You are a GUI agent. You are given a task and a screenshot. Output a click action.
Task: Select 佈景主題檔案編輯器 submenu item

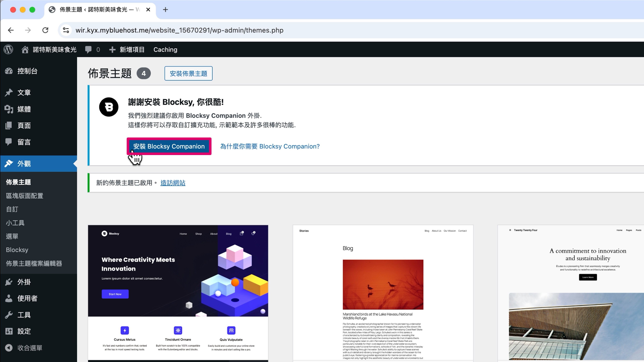click(x=34, y=263)
